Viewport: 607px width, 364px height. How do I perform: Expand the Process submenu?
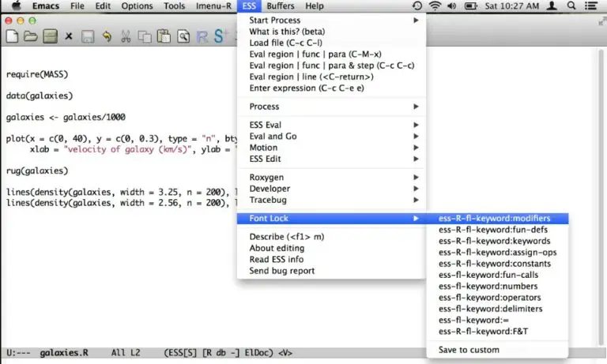331,107
